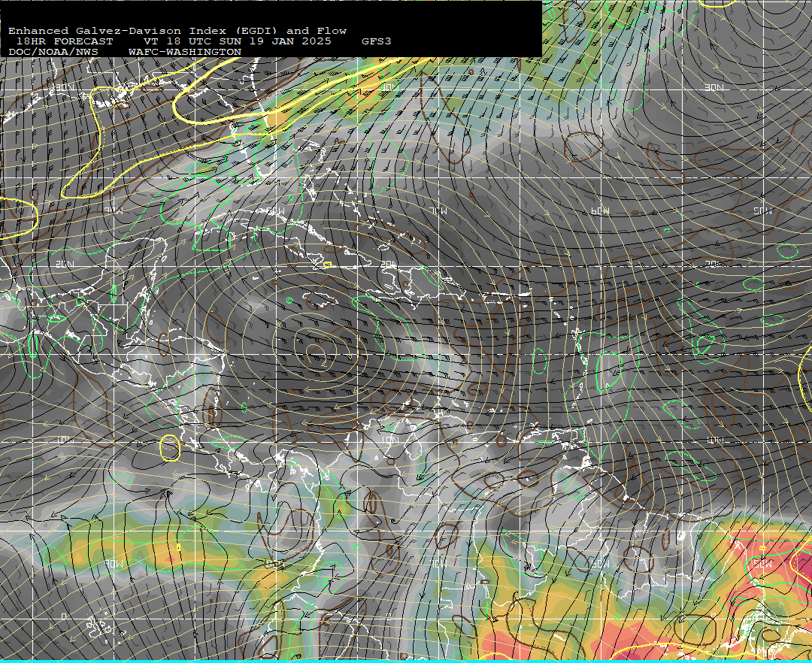Screen dimensions: 812x663
Task: Click the leftmost '20N' latitude label
Action: [x=65, y=264]
